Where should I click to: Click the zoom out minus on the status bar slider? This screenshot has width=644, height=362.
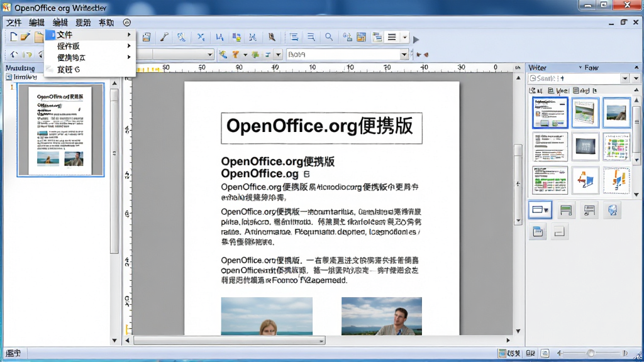point(559,353)
